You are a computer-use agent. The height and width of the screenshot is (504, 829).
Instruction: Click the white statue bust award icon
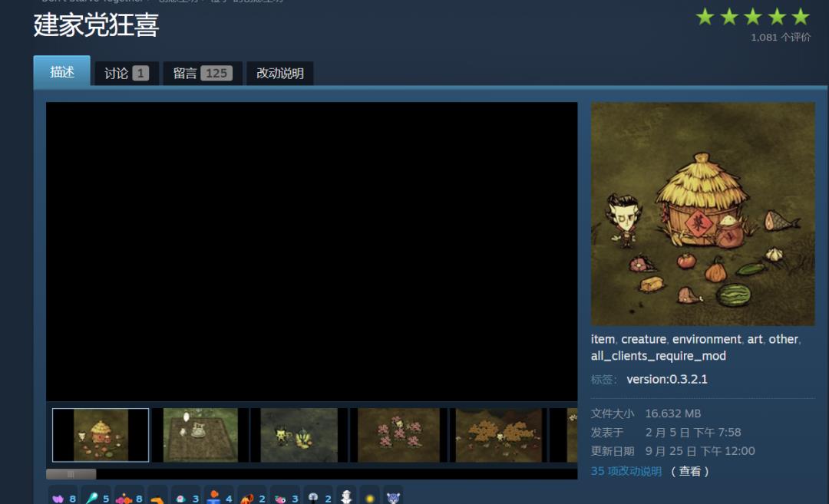point(346,497)
